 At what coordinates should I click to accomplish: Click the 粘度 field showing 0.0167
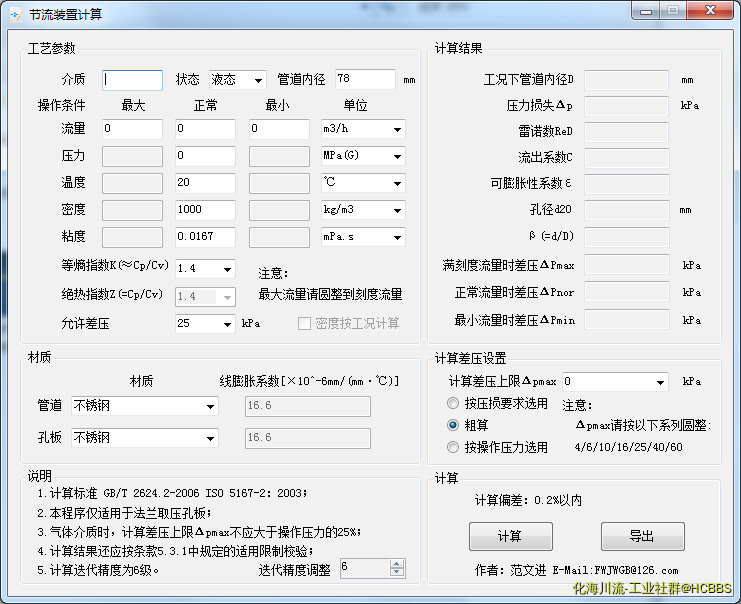click(205, 237)
